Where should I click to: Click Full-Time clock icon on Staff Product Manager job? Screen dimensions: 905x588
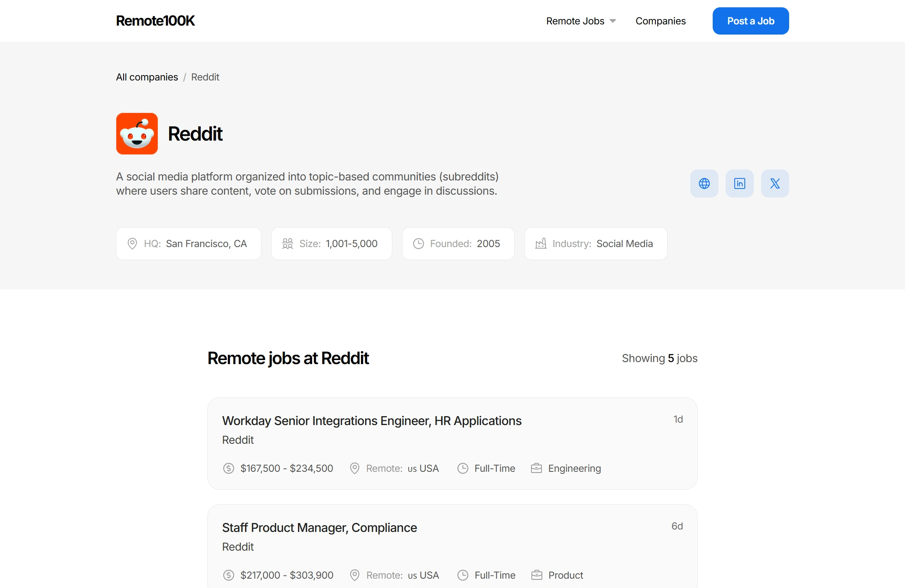[463, 575]
